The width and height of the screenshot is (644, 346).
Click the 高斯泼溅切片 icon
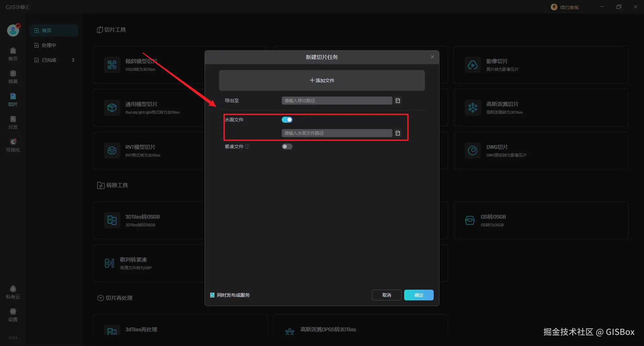coord(473,108)
